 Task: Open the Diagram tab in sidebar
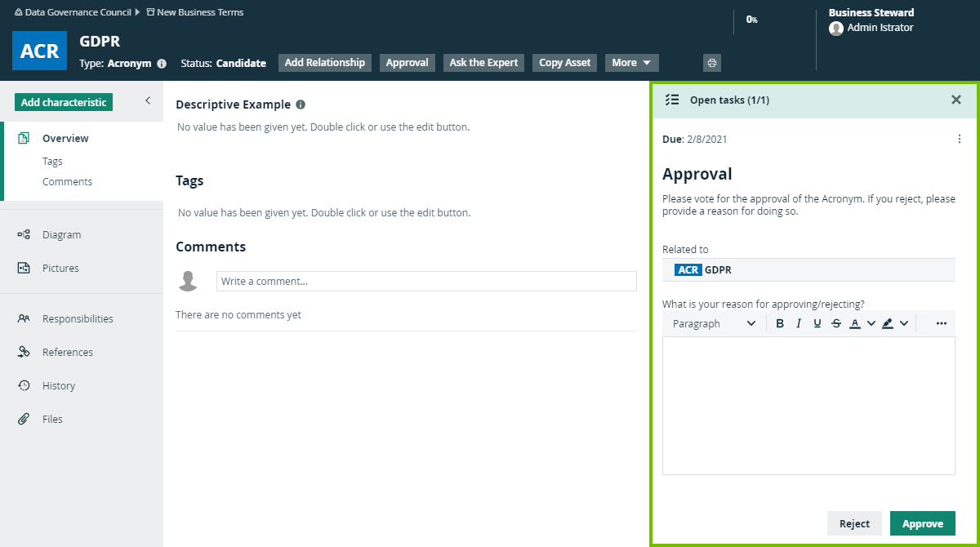61,234
